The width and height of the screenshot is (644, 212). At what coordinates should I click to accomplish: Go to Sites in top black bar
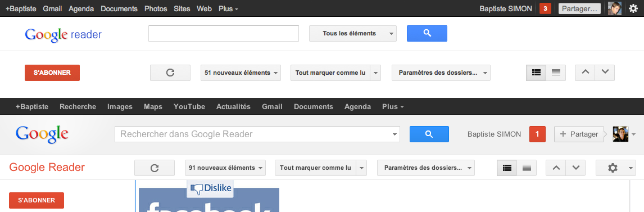(x=182, y=8)
